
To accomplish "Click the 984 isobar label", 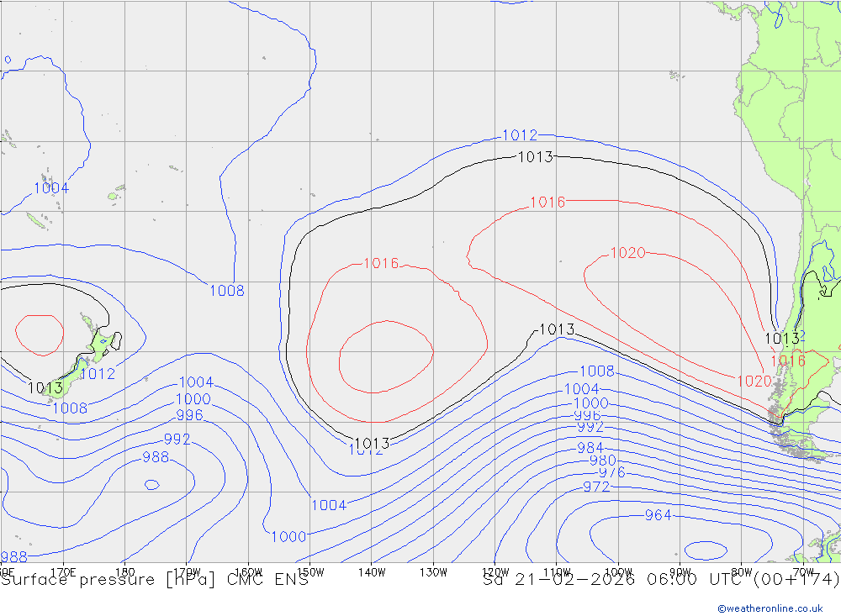I will pos(590,448).
